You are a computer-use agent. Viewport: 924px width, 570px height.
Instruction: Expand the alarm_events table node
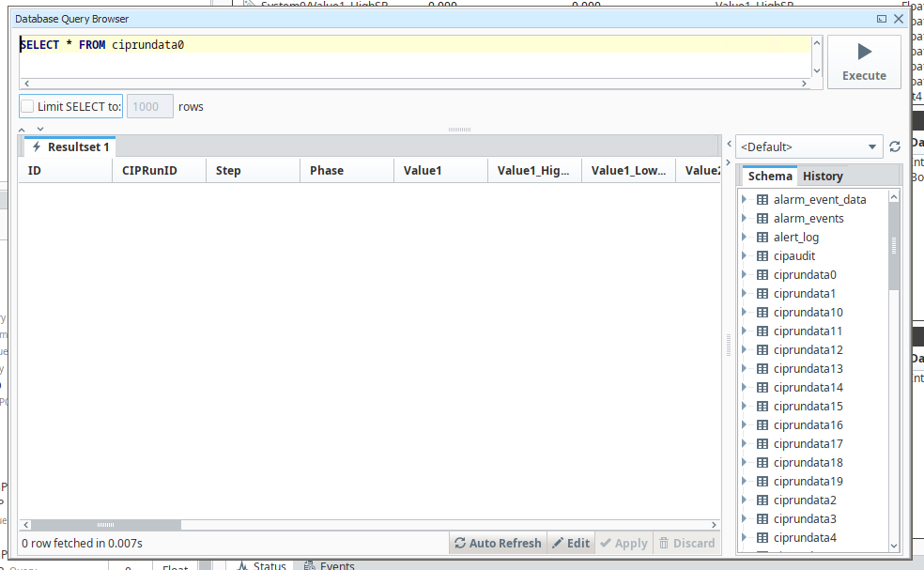click(x=745, y=218)
